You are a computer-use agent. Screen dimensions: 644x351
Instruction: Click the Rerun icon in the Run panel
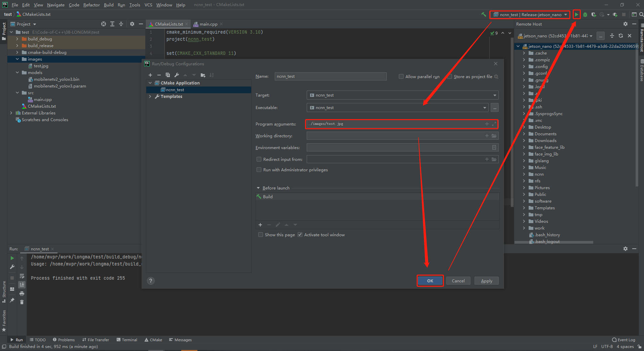pyautogui.click(x=12, y=258)
